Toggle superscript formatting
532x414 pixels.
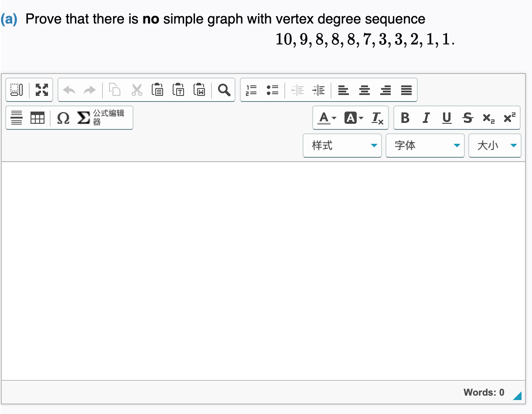[x=509, y=118]
